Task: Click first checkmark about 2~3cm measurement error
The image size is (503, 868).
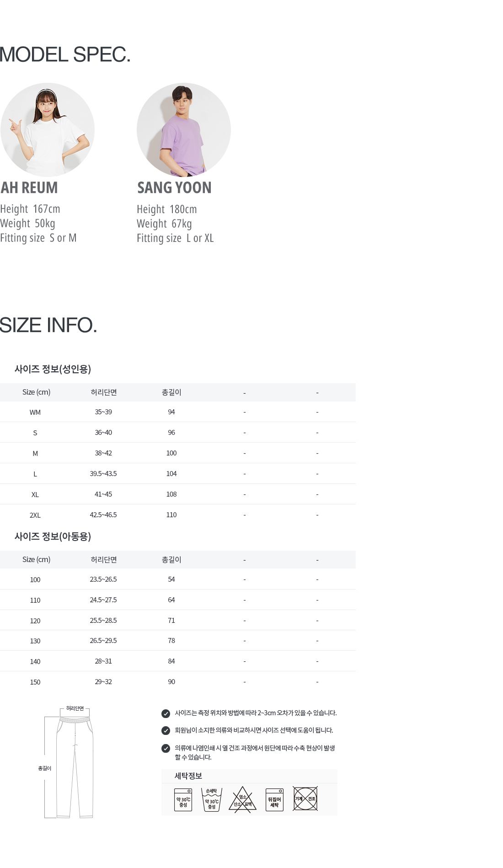Action: click(166, 713)
